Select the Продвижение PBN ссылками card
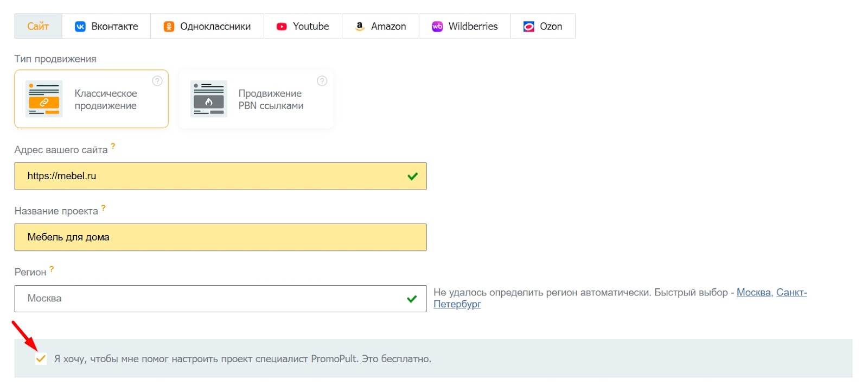Screen dimensions: 868x391 coord(256,99)
